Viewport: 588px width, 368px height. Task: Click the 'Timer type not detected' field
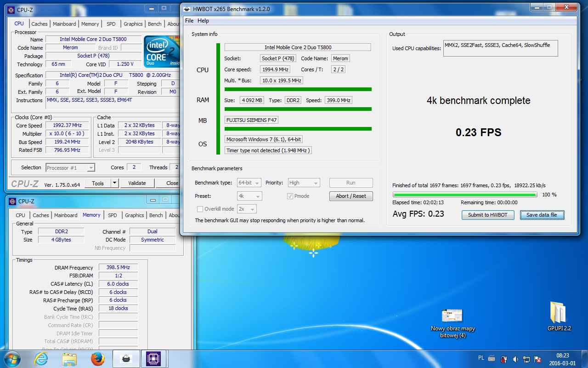(268, 150)
